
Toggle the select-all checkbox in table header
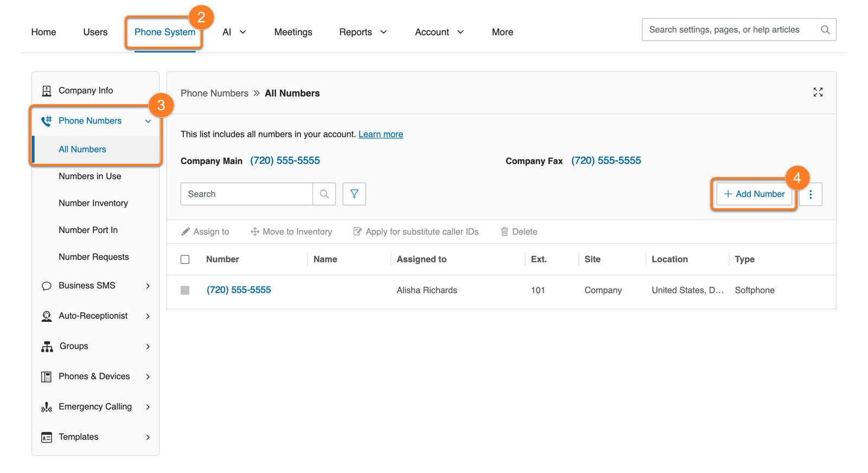click(185, 259)
